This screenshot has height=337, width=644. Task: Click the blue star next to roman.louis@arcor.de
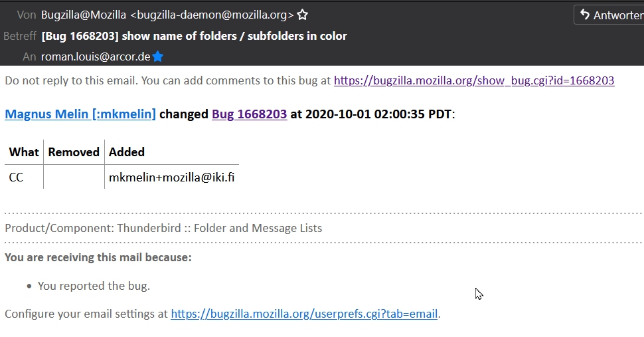(157, 57)
